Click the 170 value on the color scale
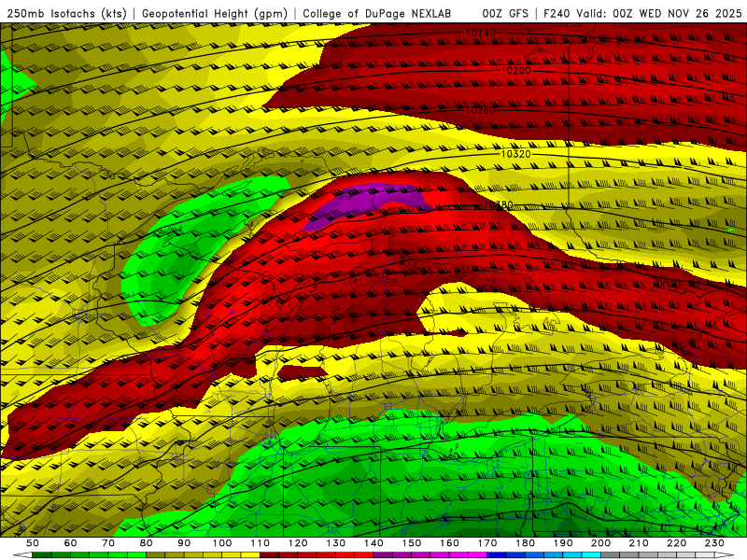Viewport: 747px width, 560px height. click(x=487, y=543)
